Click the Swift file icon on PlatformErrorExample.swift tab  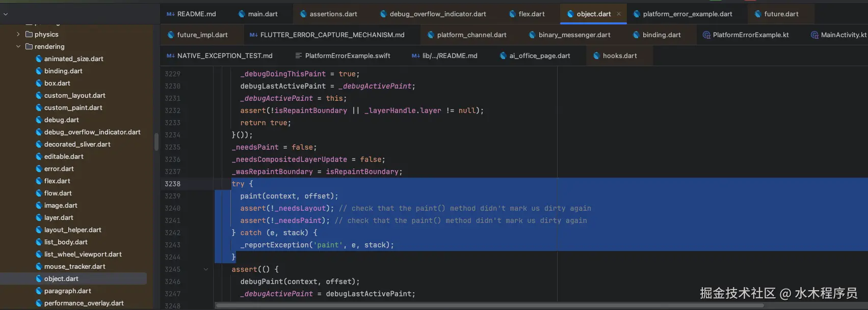(x=298, y=56)
